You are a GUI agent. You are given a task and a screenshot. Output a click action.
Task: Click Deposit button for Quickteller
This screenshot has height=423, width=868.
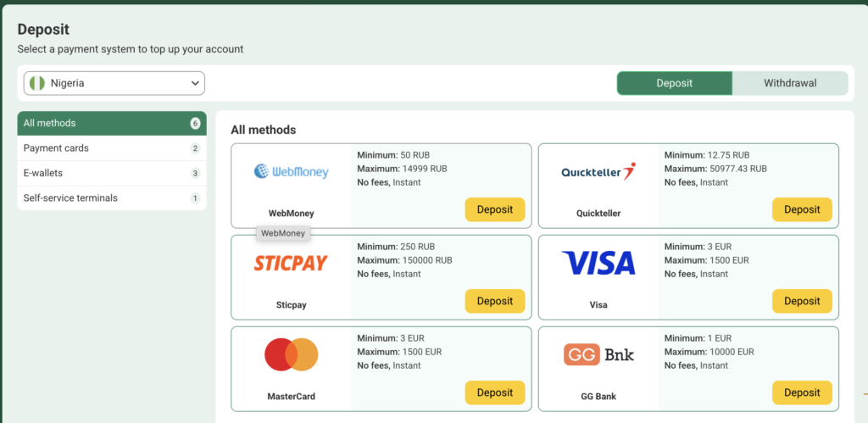pyautogui.click(x=802, y=210)
